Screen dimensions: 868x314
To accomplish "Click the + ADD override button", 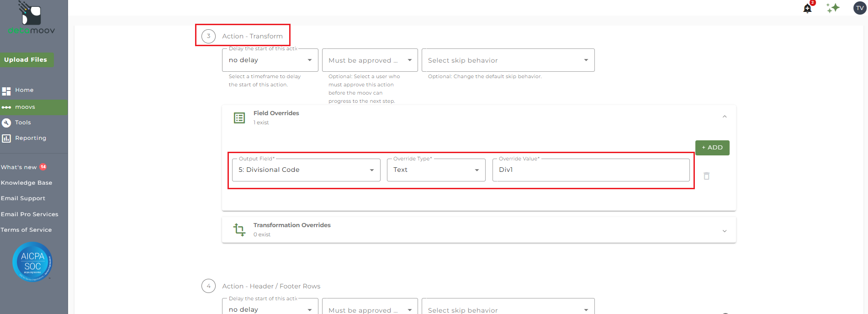I will pyautogui.click(x=712, y=148).
